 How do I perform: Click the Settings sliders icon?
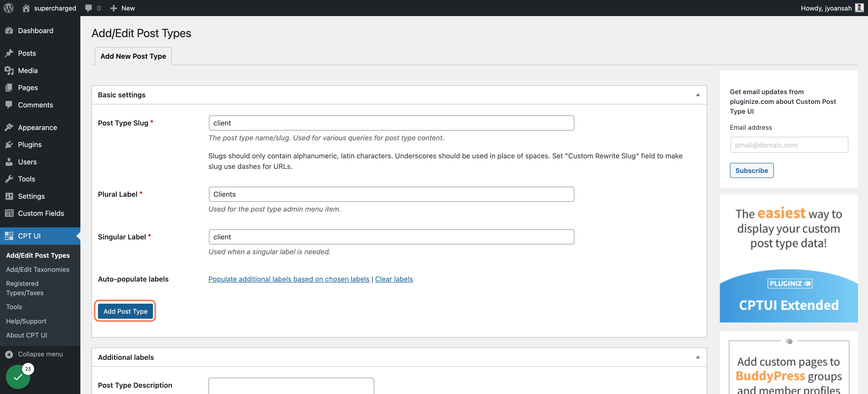coord(9,196)
